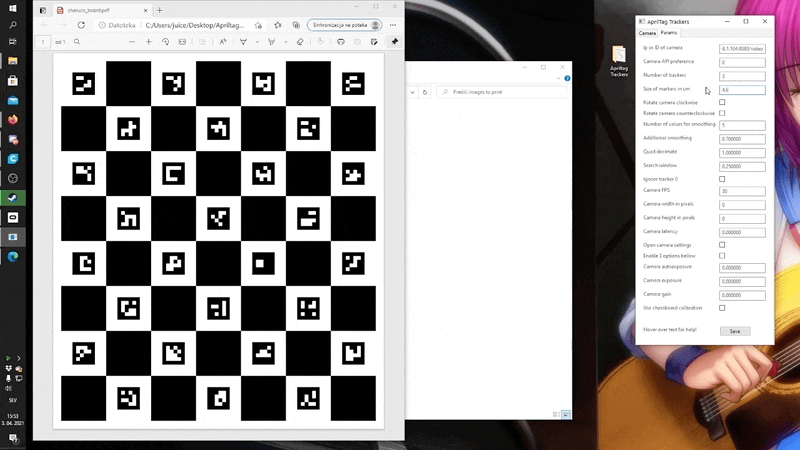Zoom in the PDF view

(x=148, y=42)
